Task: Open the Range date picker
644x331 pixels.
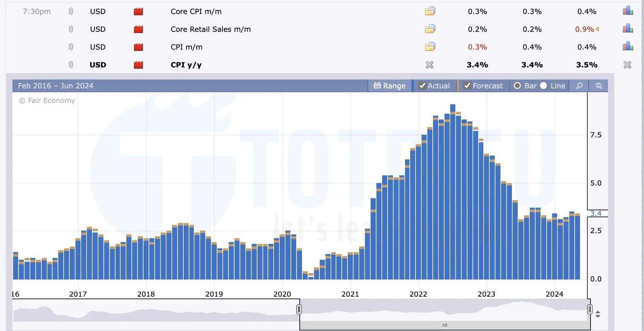Action: 389,86
